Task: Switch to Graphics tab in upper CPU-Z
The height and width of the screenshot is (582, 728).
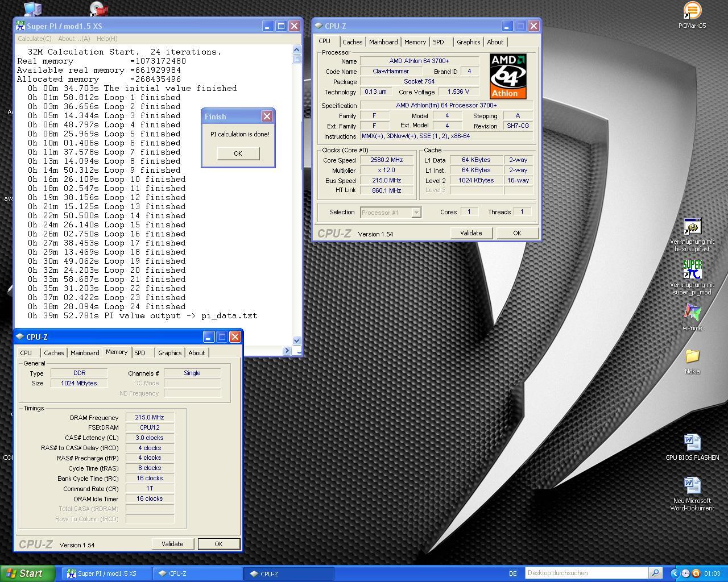Action: pos(468,42)
